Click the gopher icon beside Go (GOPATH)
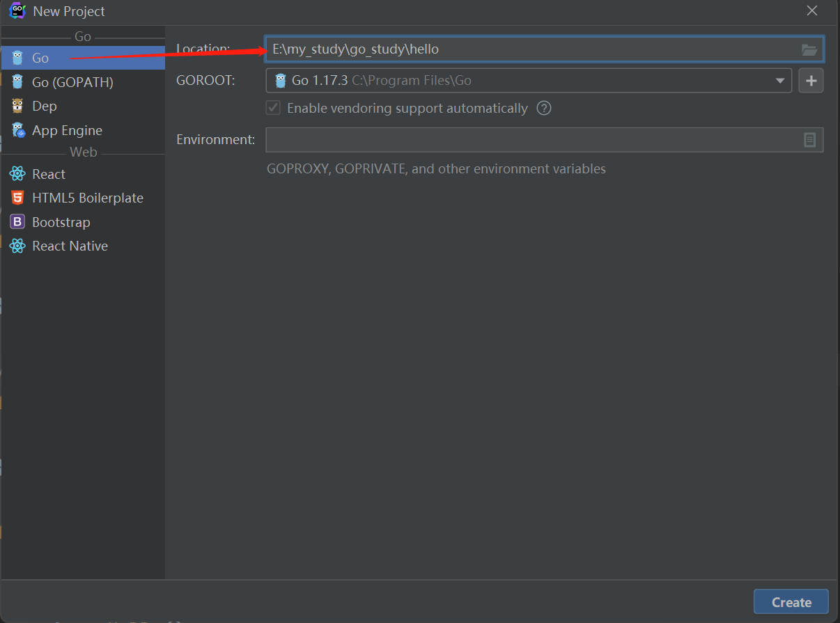The image size is (840, 623). point(17,82)
